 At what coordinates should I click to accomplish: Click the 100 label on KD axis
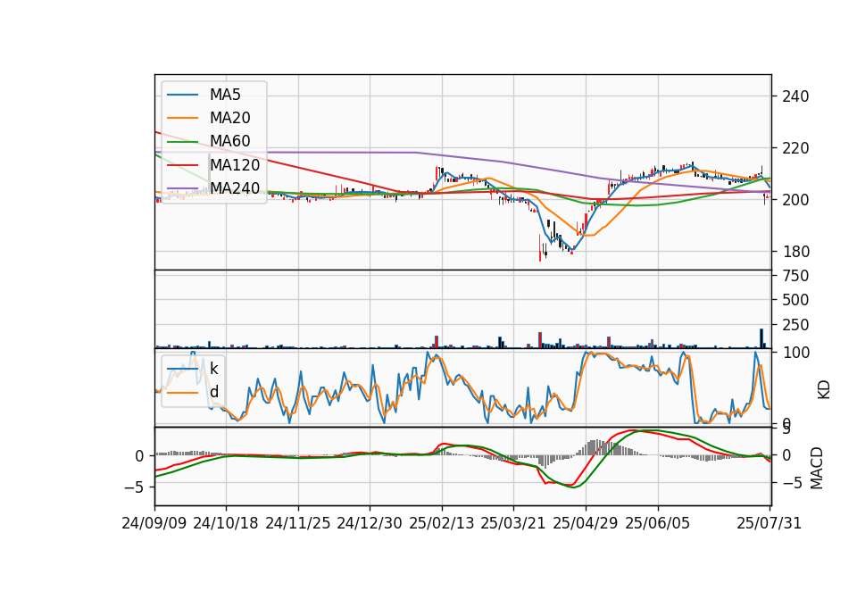[795, 353]
